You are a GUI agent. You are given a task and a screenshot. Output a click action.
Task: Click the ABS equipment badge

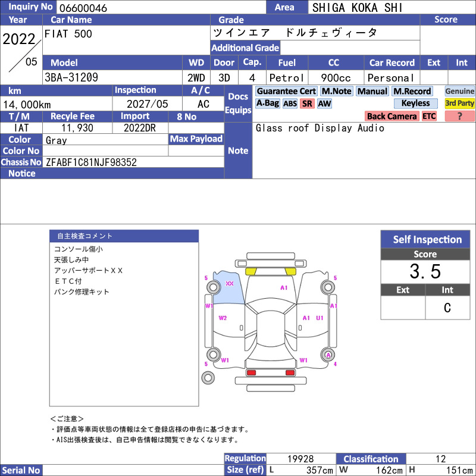290,104
